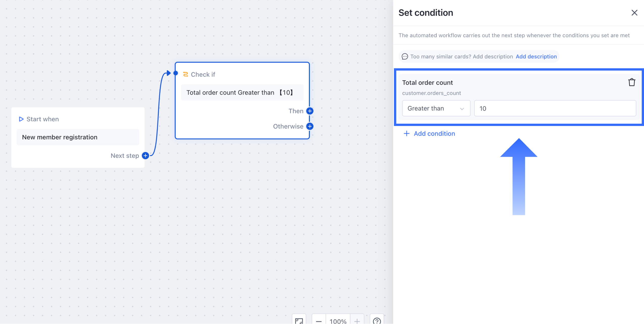Click the plus icon beside Then
Screen dimensions: 644x324
click(310, 111)
